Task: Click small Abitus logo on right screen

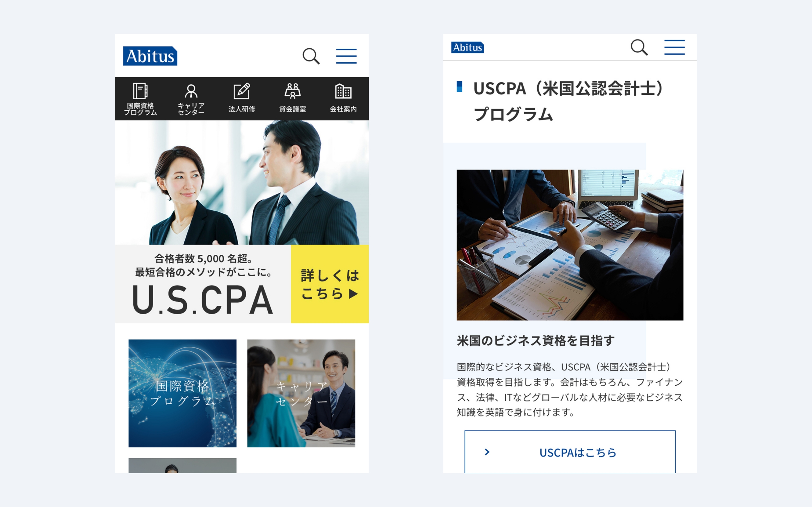Action: click(468, 47)
